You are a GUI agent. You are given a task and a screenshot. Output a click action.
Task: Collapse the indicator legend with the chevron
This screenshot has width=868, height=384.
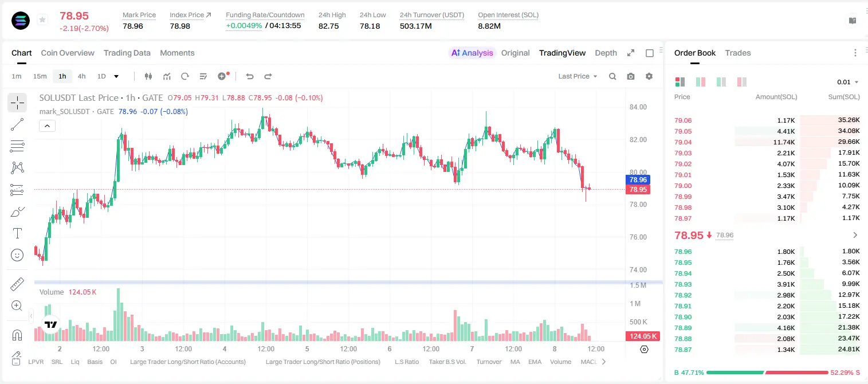coord(47,126)
